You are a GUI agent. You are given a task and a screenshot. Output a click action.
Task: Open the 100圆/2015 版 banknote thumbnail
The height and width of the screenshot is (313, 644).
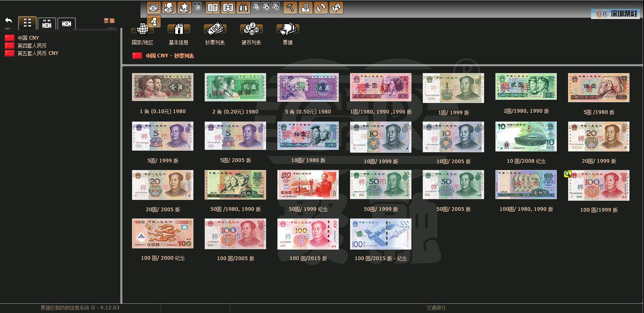click(308, 234)
